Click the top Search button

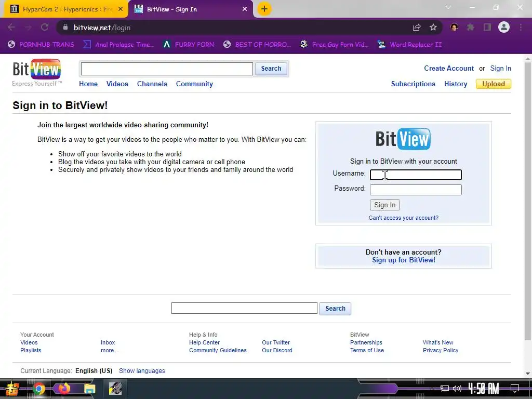pyautogui.click(x=271, y=69)
